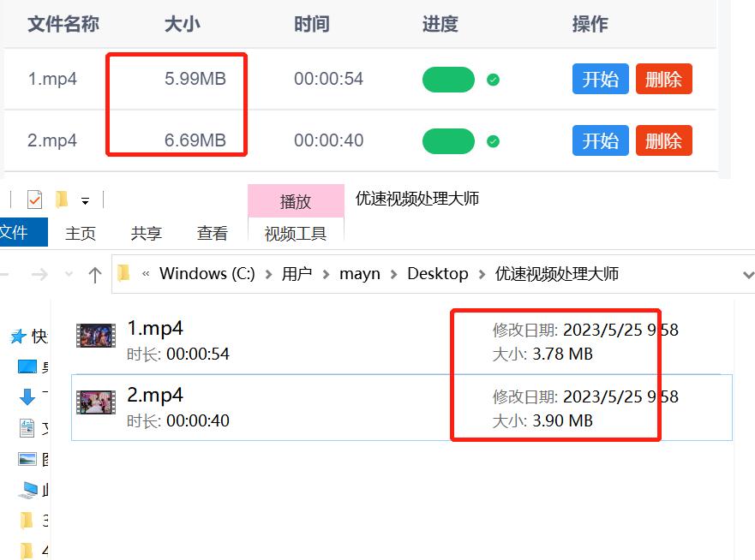Go up one folder with the up arrow
The width and height of the screenshot is (755, 560).
click(x=95, y=273)
